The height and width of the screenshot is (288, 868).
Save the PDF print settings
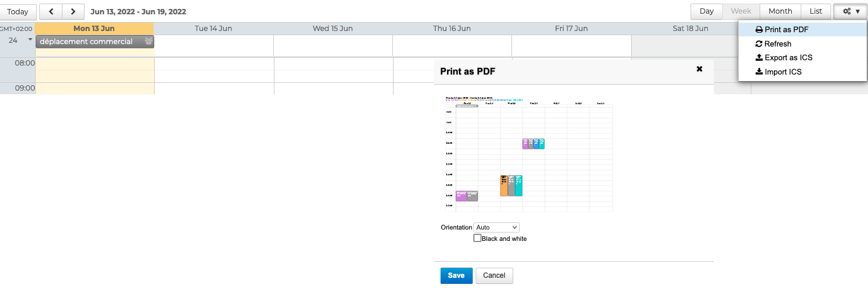456,275
